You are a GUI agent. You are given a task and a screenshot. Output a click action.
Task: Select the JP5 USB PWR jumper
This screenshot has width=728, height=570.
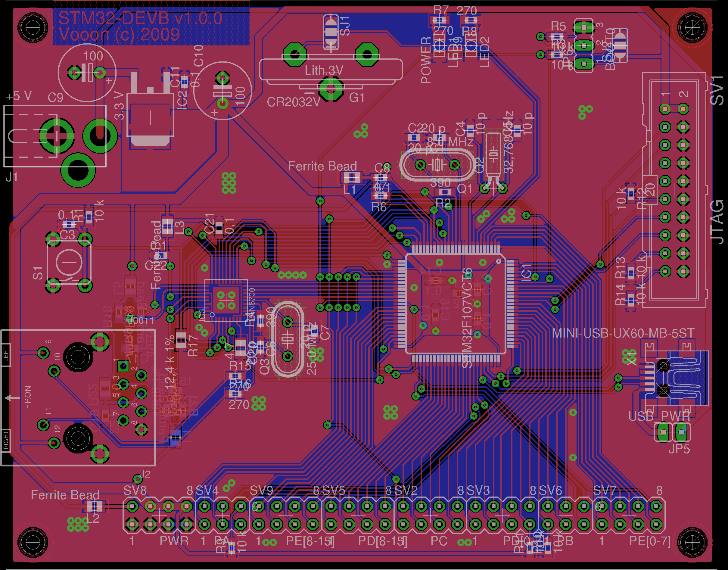[x=672, y=432]
